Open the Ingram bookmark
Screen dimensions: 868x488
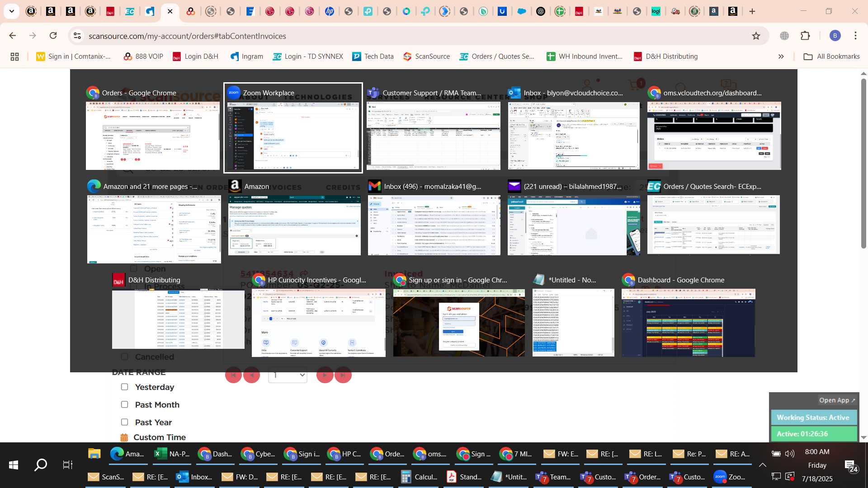246,56
